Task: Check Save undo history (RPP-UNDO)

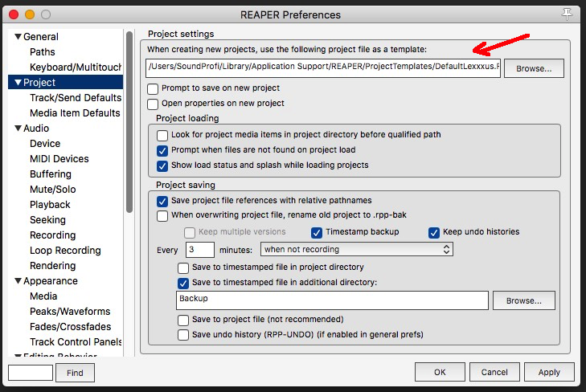Action: point(183,335)
